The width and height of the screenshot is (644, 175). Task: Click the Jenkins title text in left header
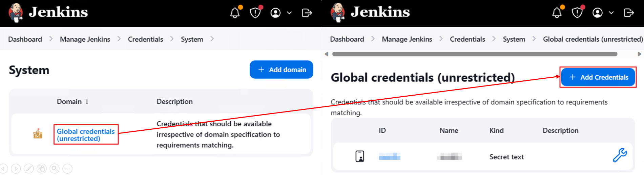click(58, 12)
